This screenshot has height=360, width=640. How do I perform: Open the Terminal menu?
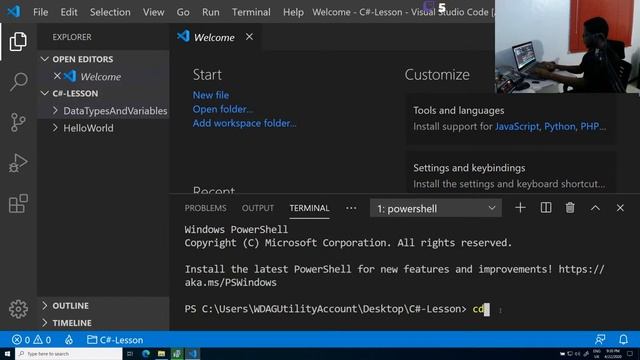[x=251, y=12]
